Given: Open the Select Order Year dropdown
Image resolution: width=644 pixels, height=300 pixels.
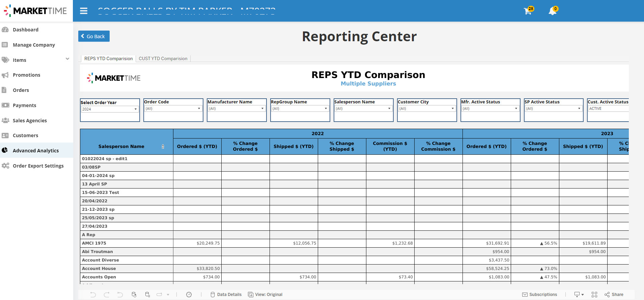Looking at the screenshot, I should pos(110,109).
